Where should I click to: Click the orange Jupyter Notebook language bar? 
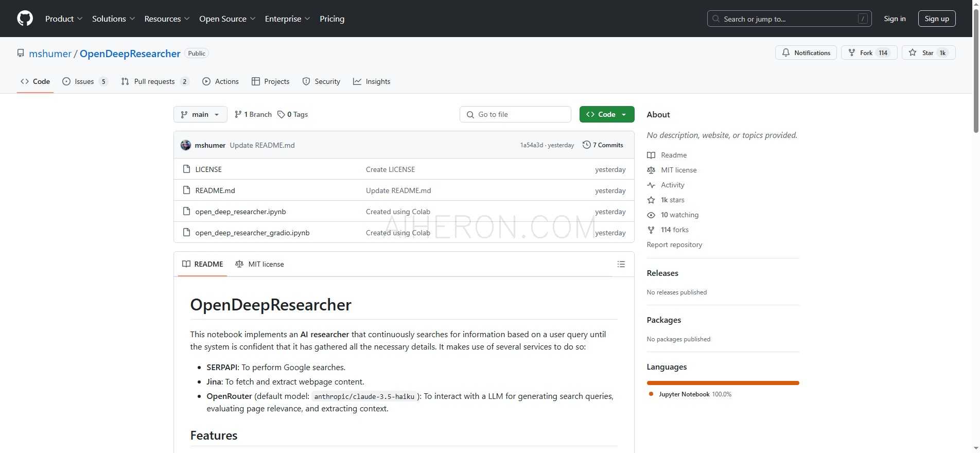(723, 383)
